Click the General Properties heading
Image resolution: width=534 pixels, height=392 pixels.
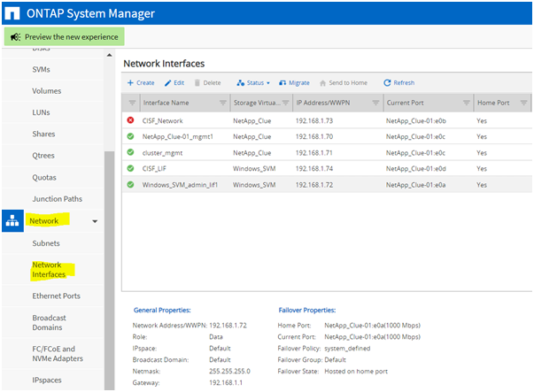(x=162, y=310)
